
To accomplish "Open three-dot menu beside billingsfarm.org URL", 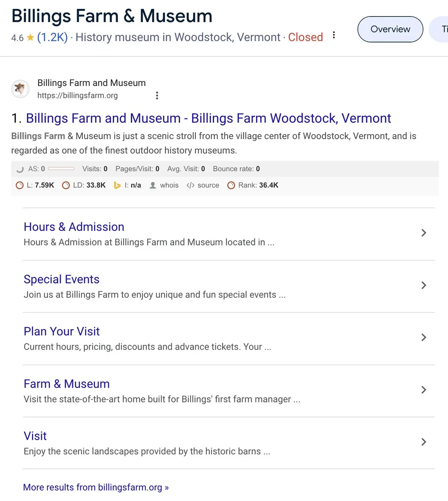I will click(157, 95).
